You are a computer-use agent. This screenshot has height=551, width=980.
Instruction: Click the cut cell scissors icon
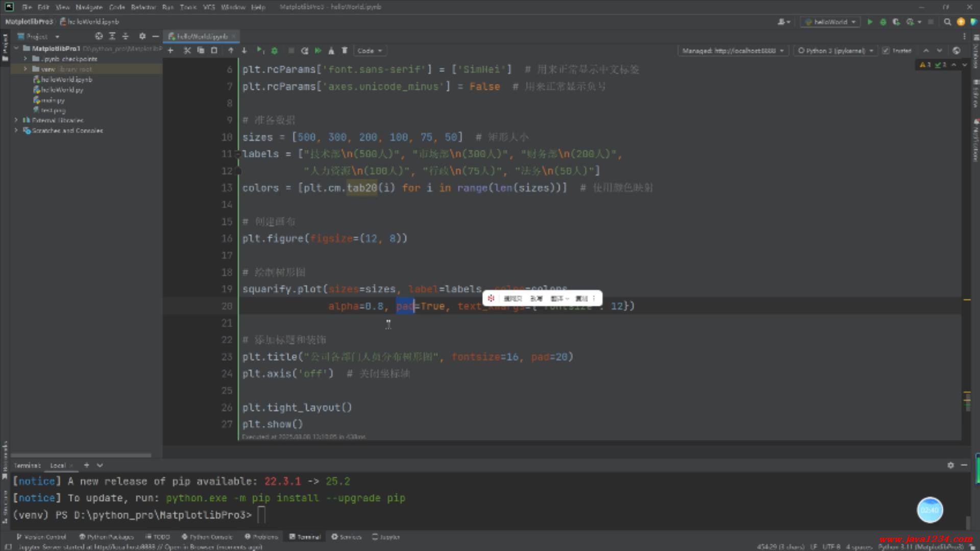[187, 51]
